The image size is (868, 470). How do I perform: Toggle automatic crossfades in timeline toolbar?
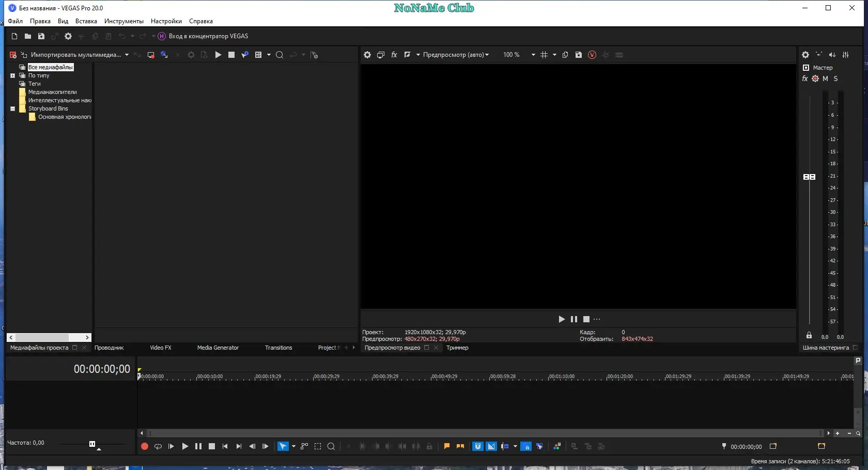(491, 446)
